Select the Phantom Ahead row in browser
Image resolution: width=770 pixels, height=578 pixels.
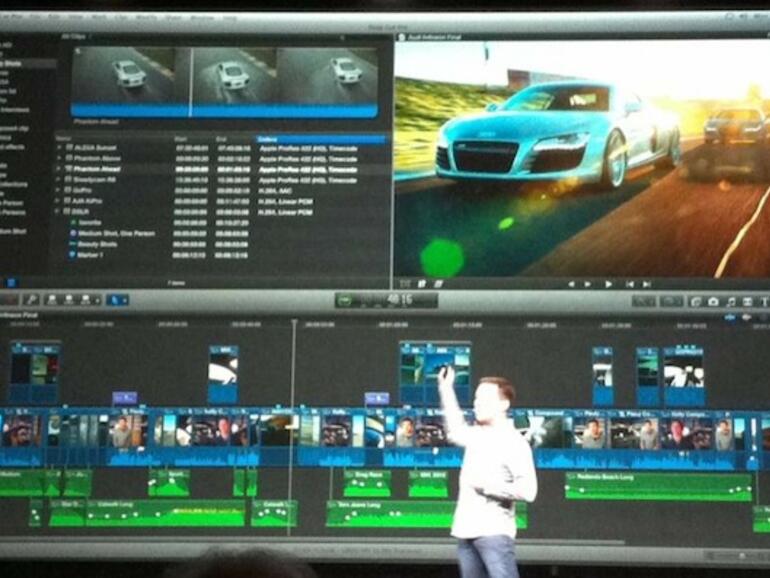(221, 169)
